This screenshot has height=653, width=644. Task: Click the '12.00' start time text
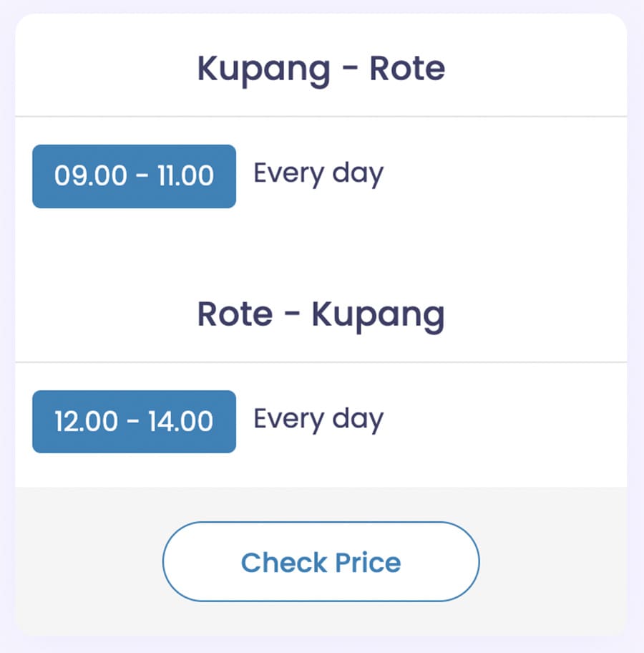86,421
